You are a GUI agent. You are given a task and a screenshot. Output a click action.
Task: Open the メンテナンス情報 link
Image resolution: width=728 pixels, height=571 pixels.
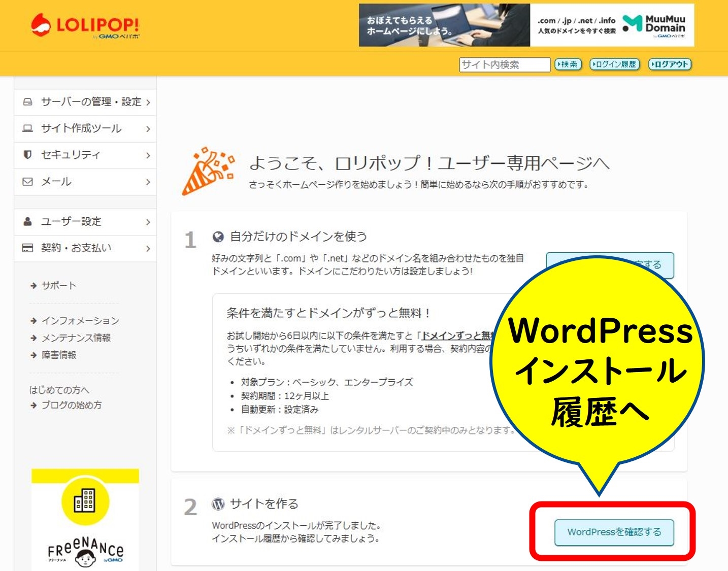[x=76, y=338]
